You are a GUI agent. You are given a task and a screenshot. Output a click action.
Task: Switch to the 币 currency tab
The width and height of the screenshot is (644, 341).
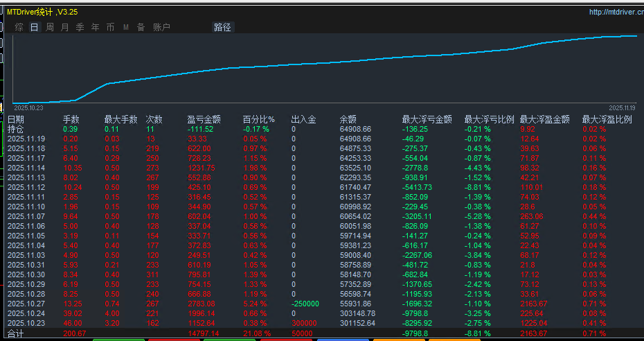111,27
